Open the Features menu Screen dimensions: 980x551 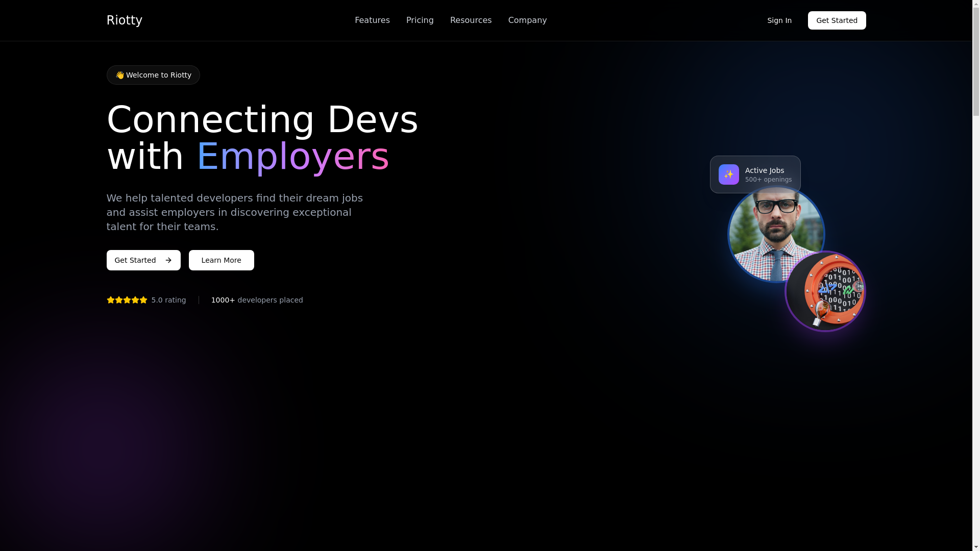click(372, 20)
